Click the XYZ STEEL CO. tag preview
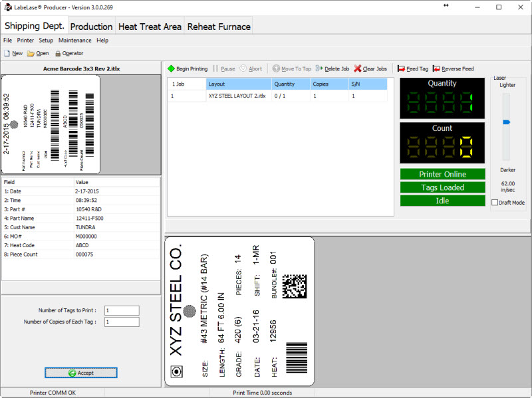Screen dimensions: 532x398 click(239, 311)
